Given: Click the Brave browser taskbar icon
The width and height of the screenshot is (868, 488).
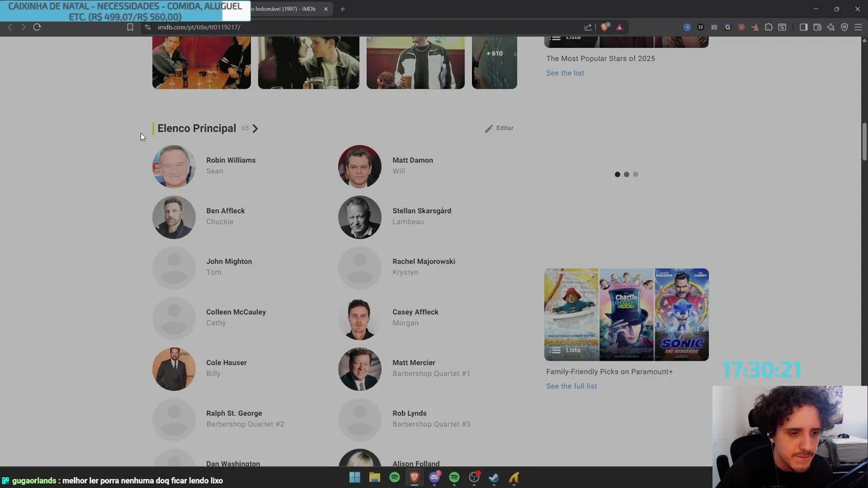Looking at the screenshot, I should click(x=414, y=478).
